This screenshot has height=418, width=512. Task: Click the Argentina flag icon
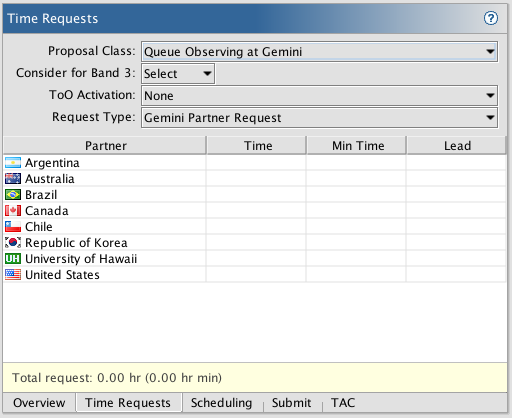(x=13, y=163)
